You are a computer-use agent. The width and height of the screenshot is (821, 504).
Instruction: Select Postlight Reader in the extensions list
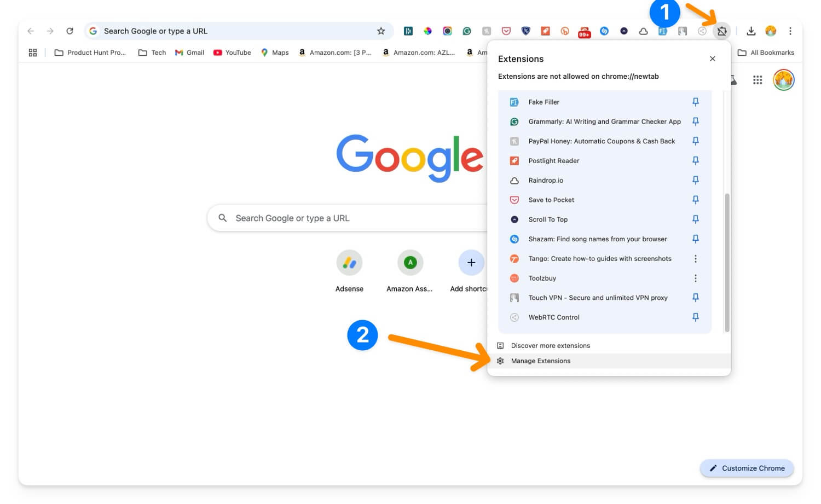605,161
